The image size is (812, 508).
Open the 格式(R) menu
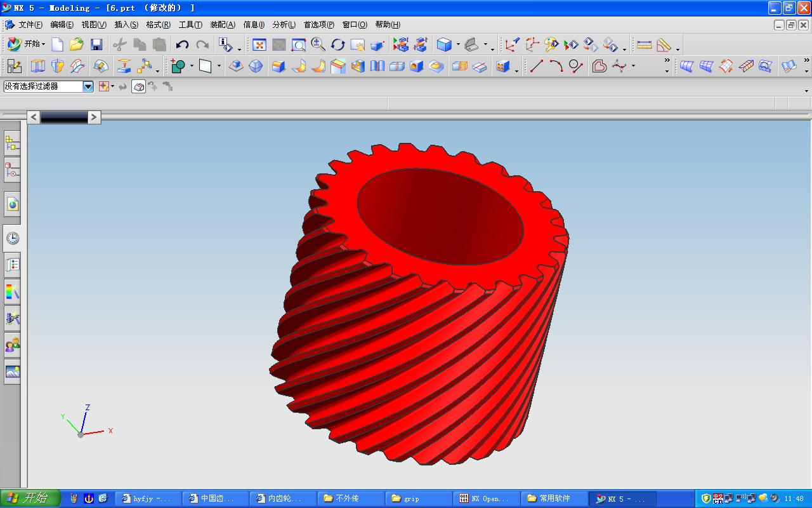pyautogui.click(x=158, y=25)
